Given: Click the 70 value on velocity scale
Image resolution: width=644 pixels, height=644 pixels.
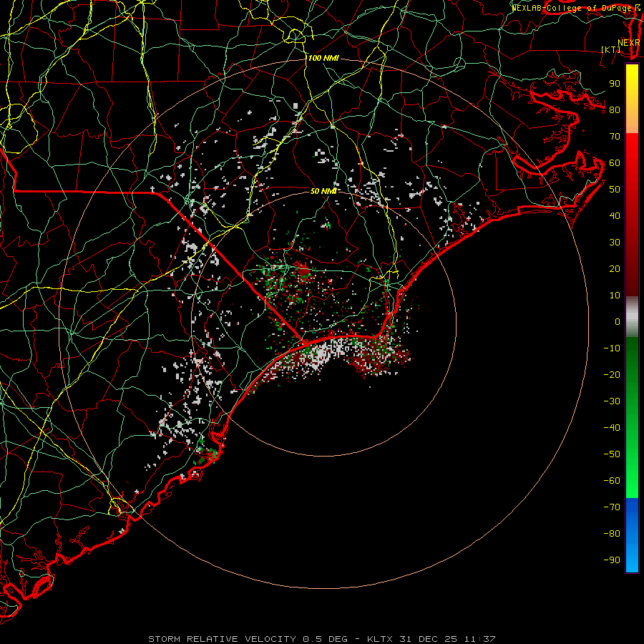Looking at the screenshot, I should [615, 137].
